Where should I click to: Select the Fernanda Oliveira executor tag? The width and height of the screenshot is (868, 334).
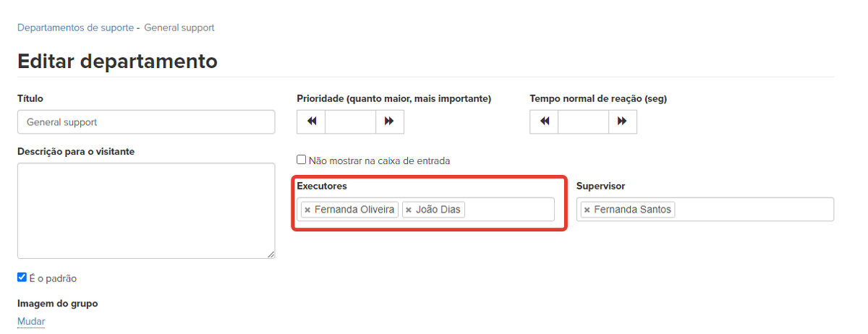[354, 210]
